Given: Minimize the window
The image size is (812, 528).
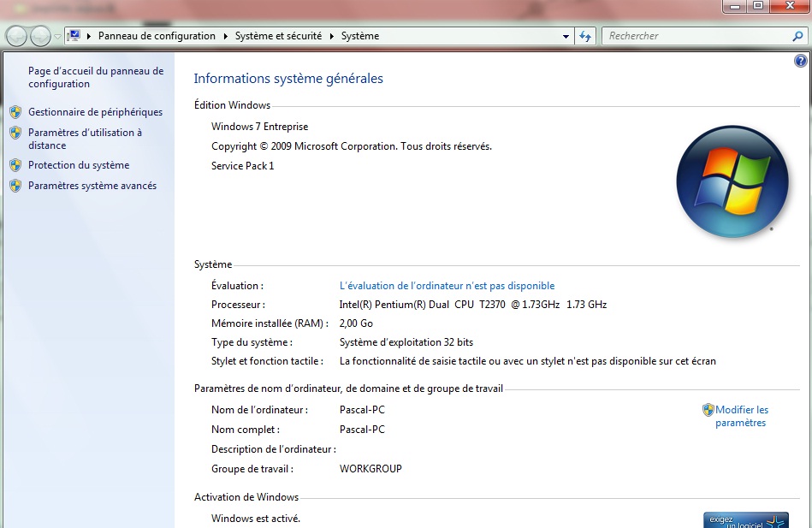Looking at the screenshot, I should point(735,6).
